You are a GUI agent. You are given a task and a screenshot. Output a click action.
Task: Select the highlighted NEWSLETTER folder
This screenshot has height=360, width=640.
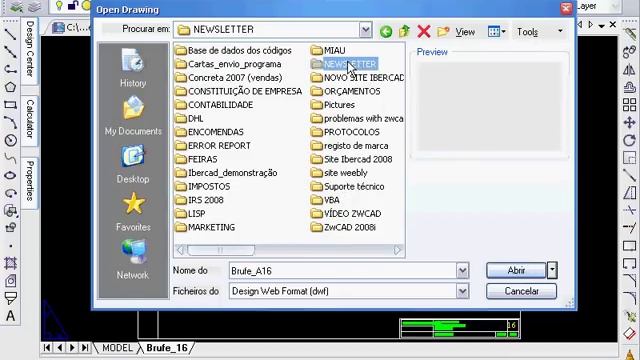pyautogui.click(x=344, y=64)
